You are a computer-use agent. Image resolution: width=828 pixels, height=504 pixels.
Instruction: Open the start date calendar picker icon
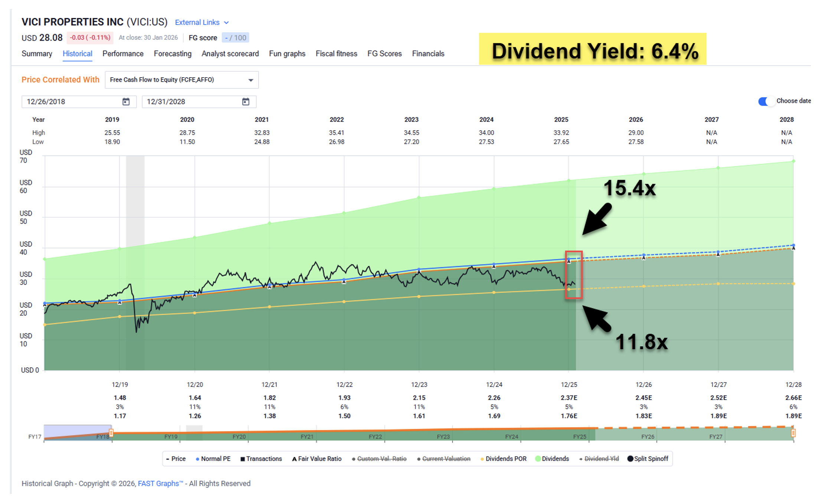(126, 102)
